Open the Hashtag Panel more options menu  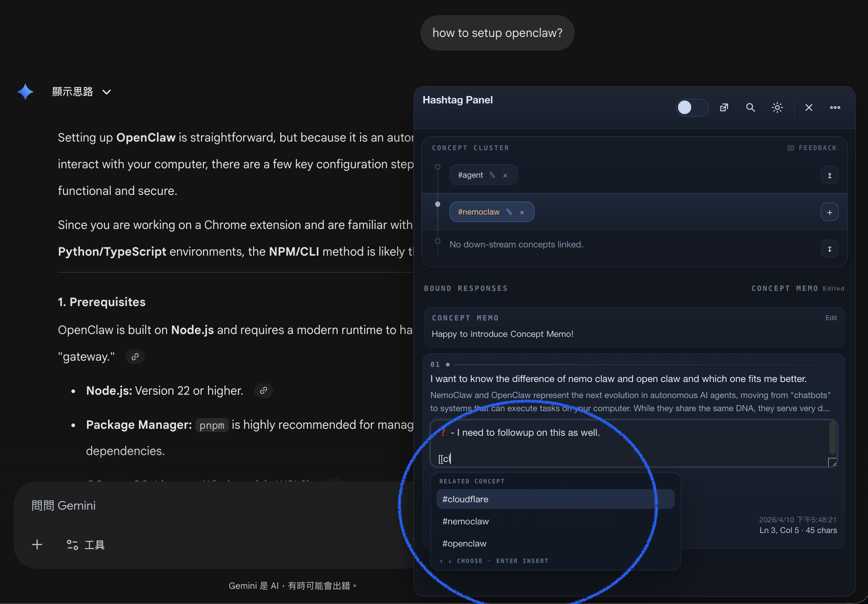[x=835, y=108]
